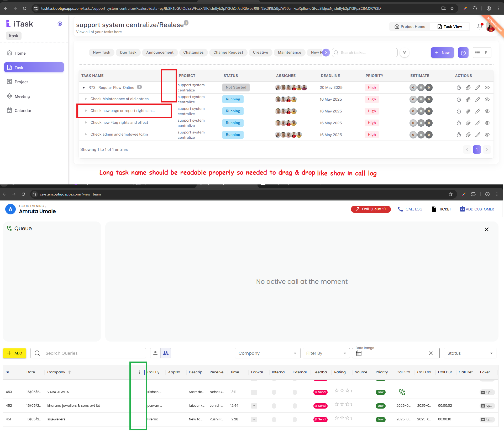Viewport: 504px width, 433px height.
Task: Switch to the single user view toggle
Action: (x=155, y=353)
